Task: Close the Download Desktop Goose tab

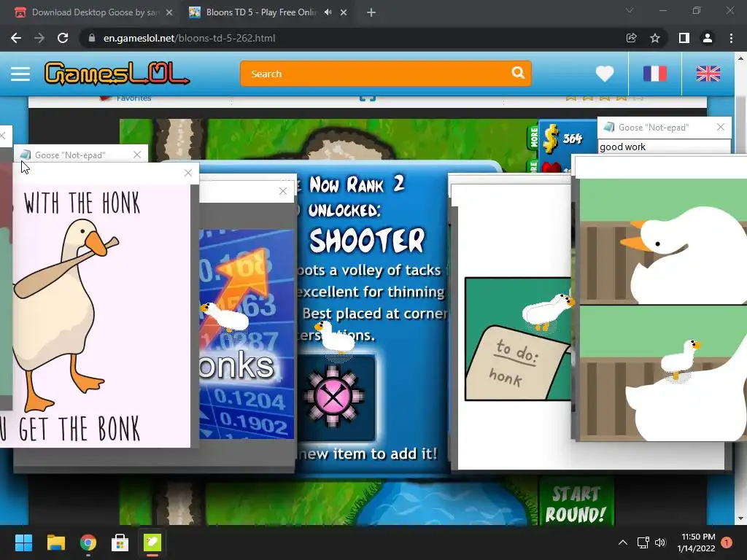Action: tap(169, 13)
